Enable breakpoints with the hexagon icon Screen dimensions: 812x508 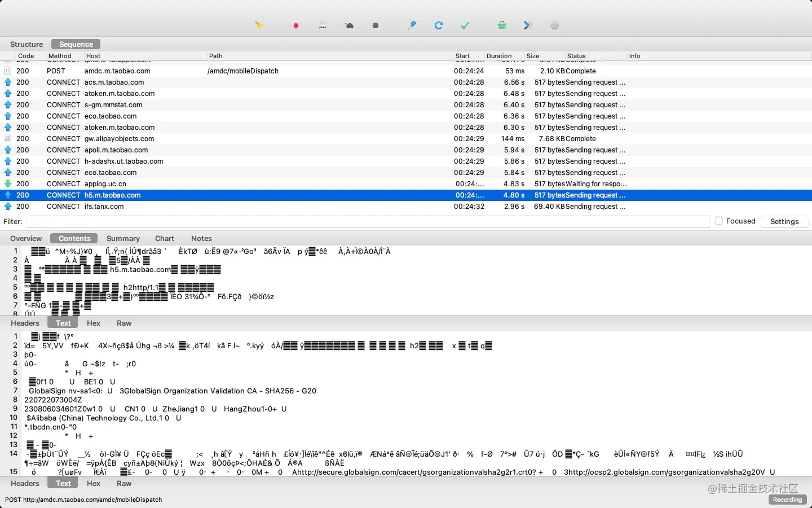coord(376,25)
